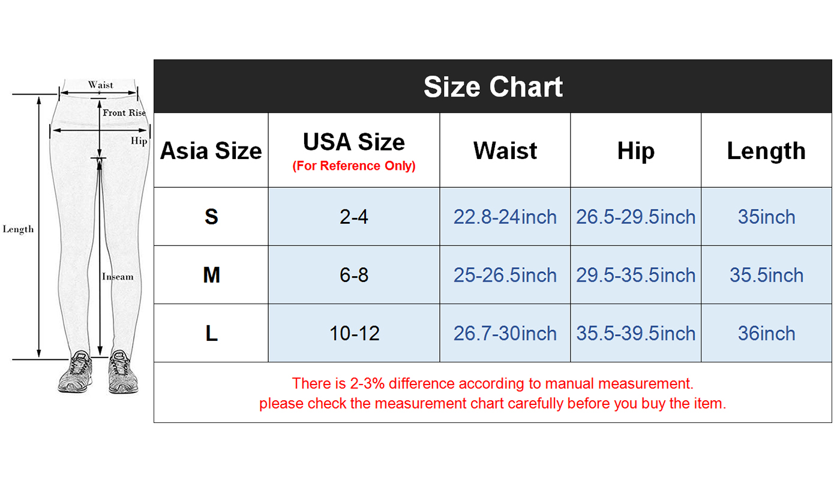Screen dimensions: 840x504
Task: Select the M size row label
Action: [x=211, y=275]
